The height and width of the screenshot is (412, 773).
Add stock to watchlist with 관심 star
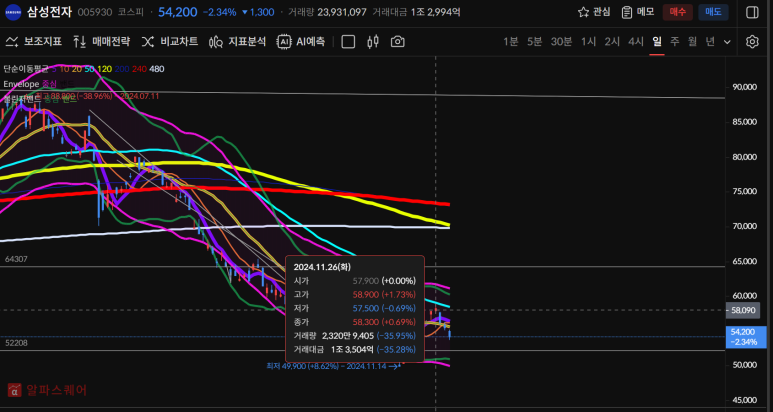tap(594, 12)
